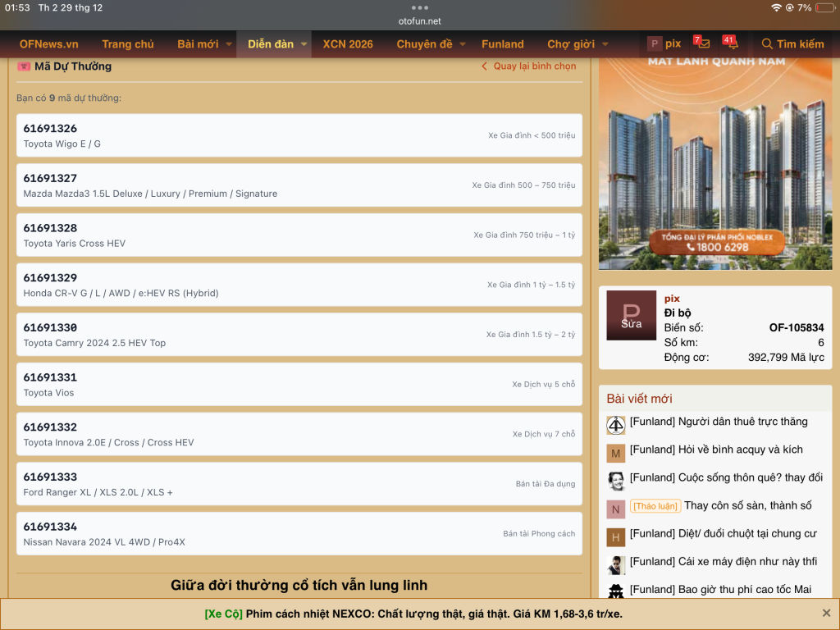Image resolution: width=840 pixels, height=630 pixels.
Task: Expand the Bài mới dropdown arrow
Action: [230, 44]
